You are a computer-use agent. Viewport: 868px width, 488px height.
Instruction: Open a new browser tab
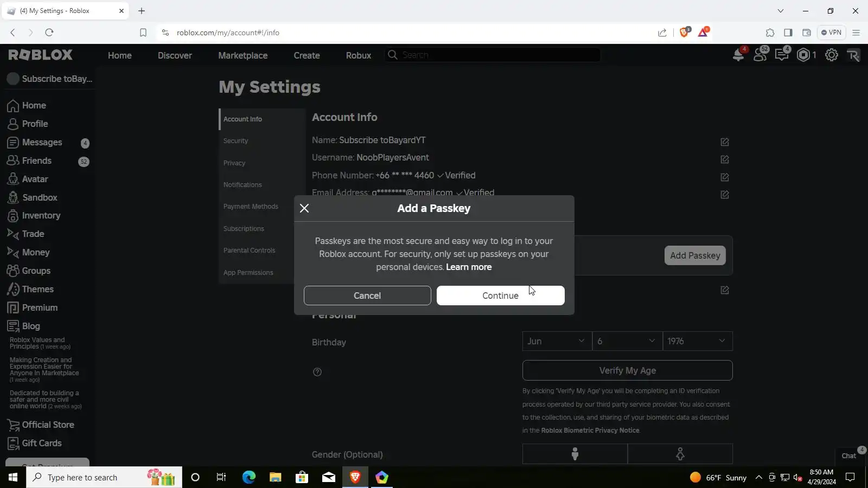(142, 11)
